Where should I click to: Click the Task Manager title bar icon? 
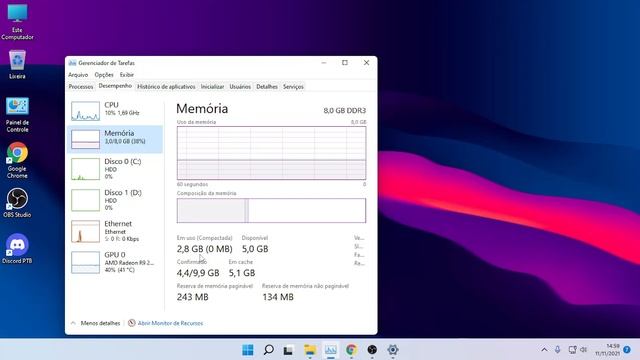72,63
